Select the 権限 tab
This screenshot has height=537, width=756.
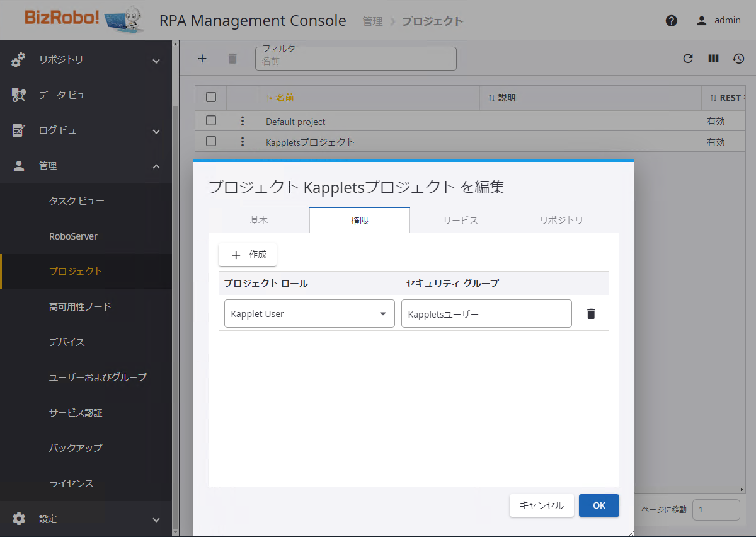click(x=360, y=220)
